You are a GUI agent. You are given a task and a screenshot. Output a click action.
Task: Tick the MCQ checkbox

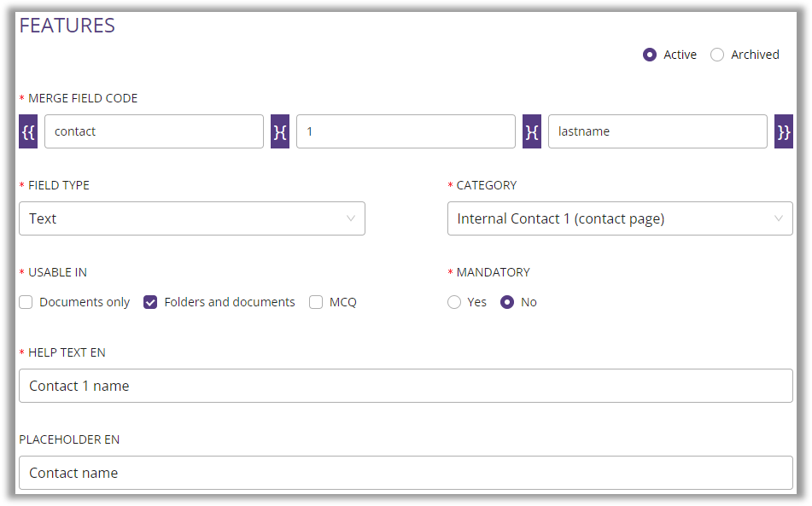click(316, 302)
